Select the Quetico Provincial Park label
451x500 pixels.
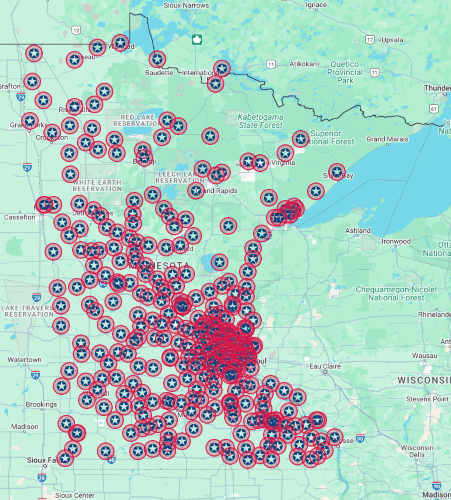345,72
